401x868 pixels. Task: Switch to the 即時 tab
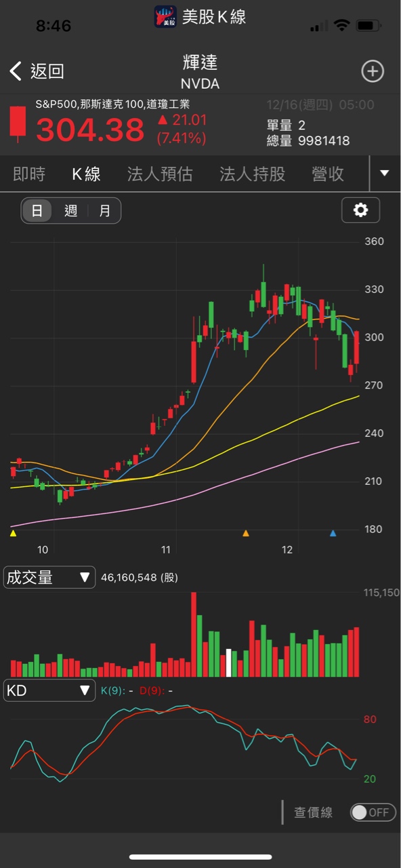tap(29, 174)
